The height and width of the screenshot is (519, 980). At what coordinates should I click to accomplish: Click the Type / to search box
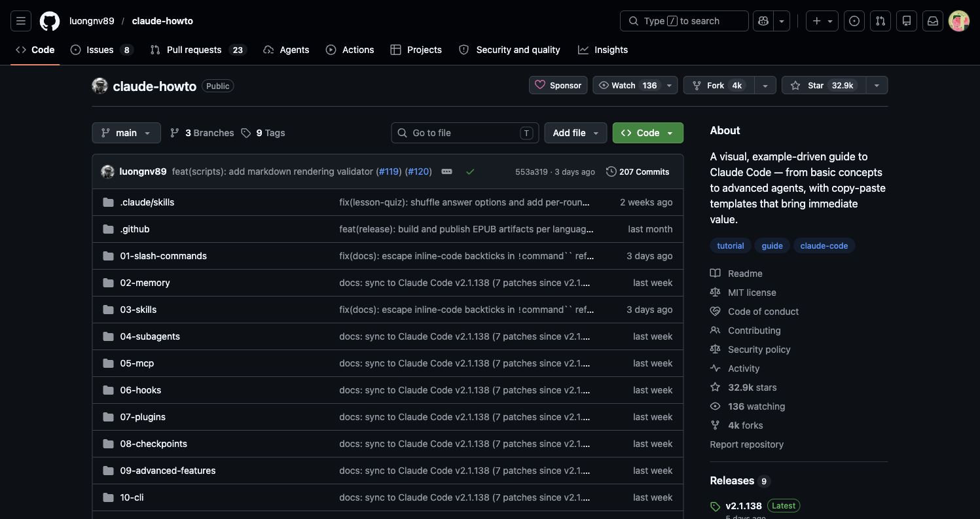coord(684,21)
